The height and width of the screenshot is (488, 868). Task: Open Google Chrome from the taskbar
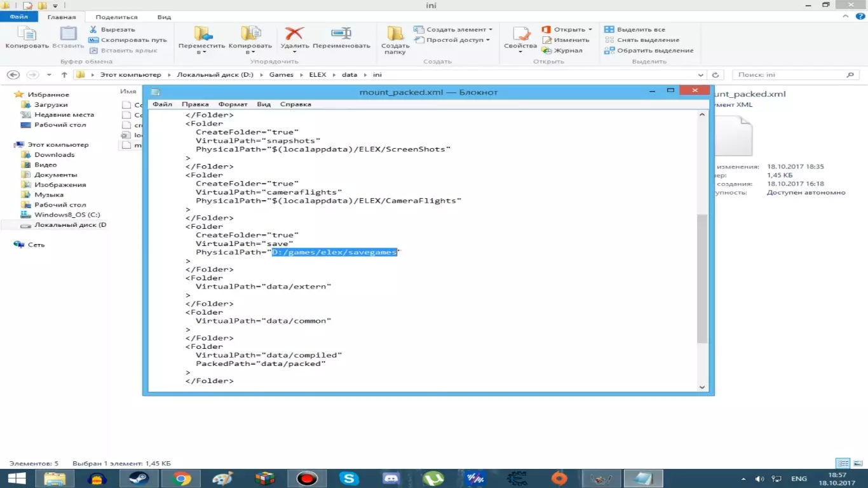point(182,478)
